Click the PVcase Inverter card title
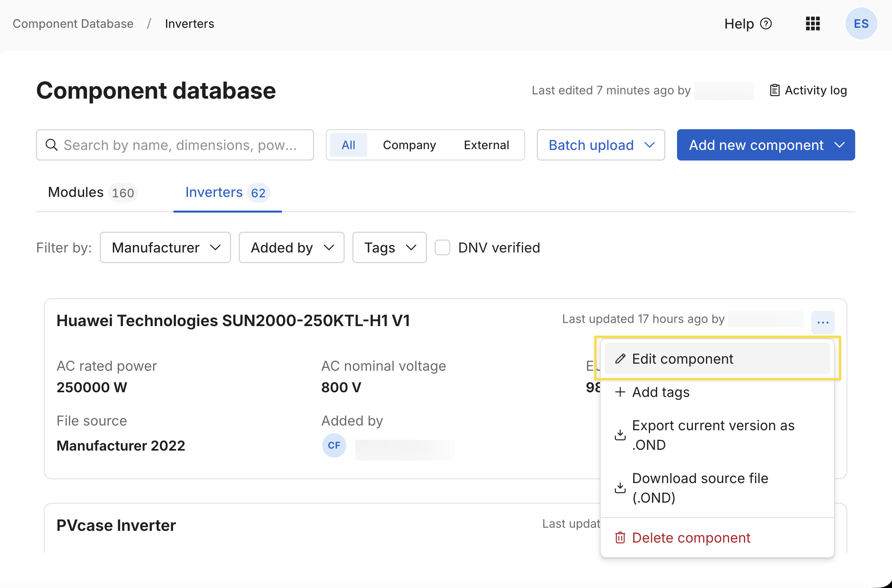The height and width of the screenshot is (588, 892). [116, 525]
